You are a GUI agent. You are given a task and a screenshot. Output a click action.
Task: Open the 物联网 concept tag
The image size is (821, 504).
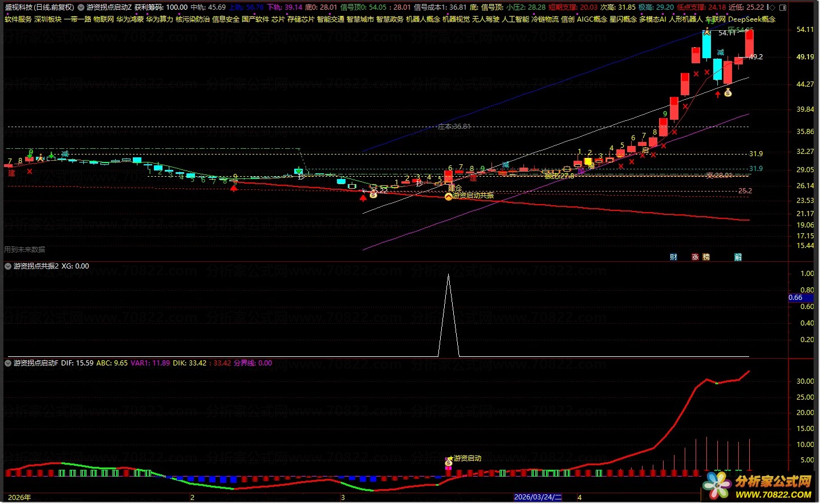(104, 19)
